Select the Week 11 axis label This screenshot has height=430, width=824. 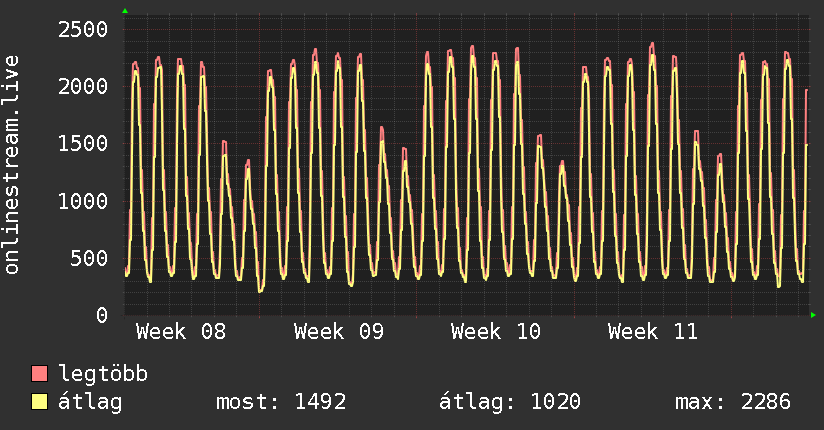click(654, 332)
